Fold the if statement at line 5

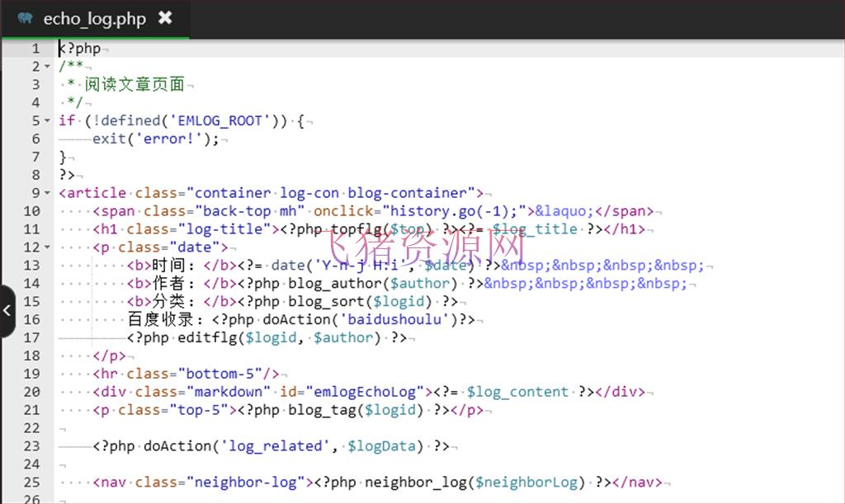click(x=46, y=121)
